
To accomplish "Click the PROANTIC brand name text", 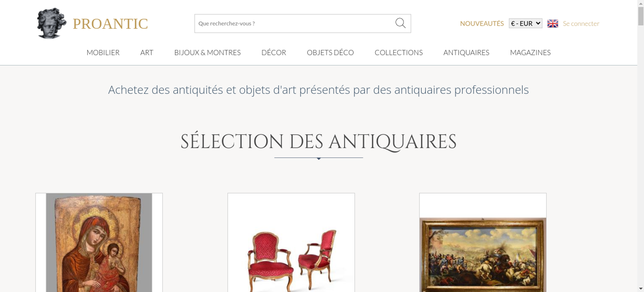I will point(110,24).
